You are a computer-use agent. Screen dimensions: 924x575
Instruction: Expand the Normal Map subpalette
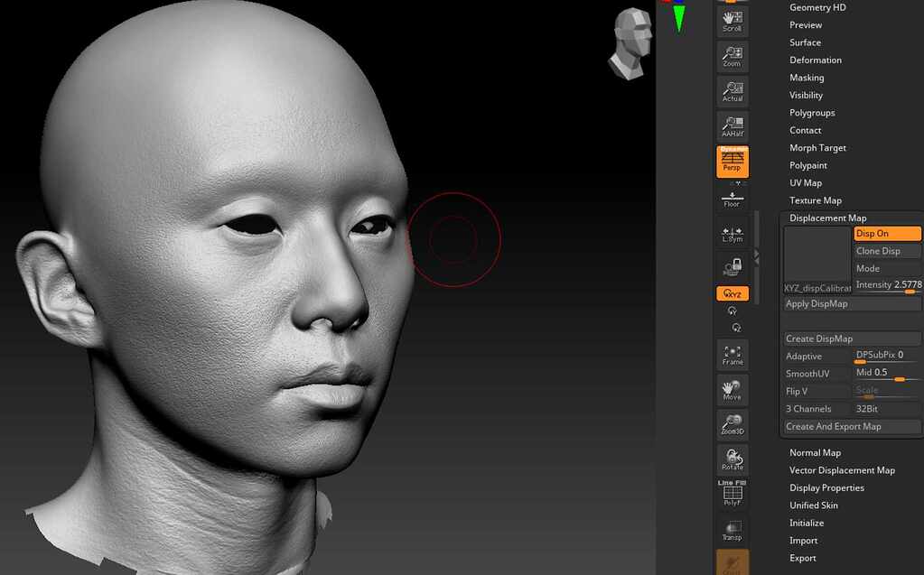817,452
